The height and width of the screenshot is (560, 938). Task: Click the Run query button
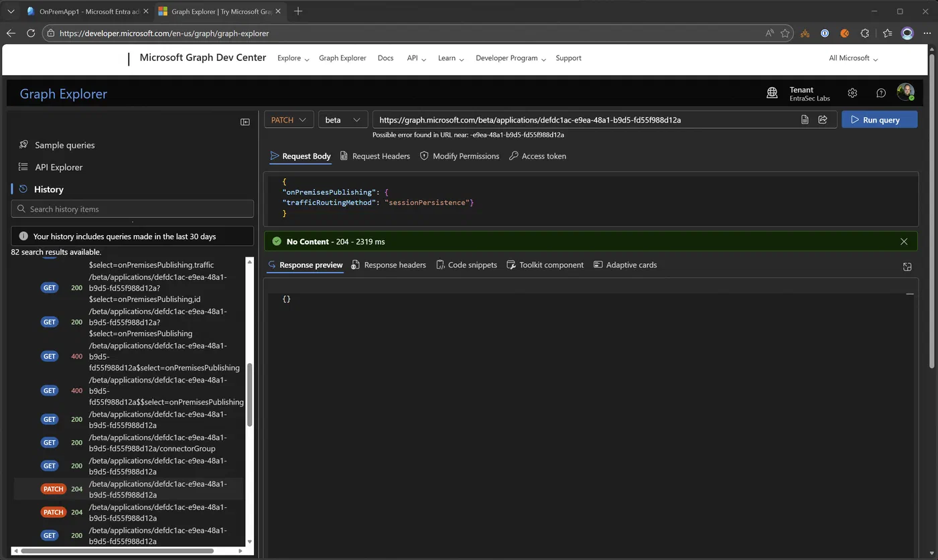(x=880, y=120)
